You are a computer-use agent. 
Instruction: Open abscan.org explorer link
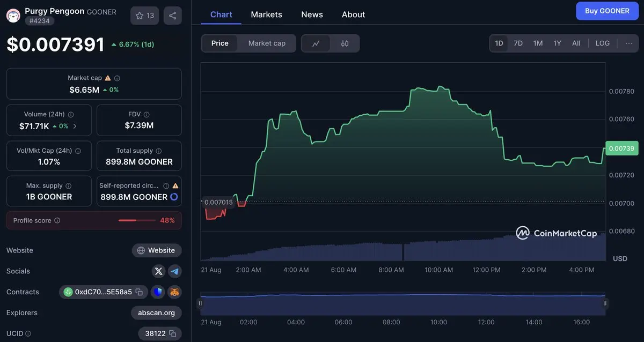[156, 313]
